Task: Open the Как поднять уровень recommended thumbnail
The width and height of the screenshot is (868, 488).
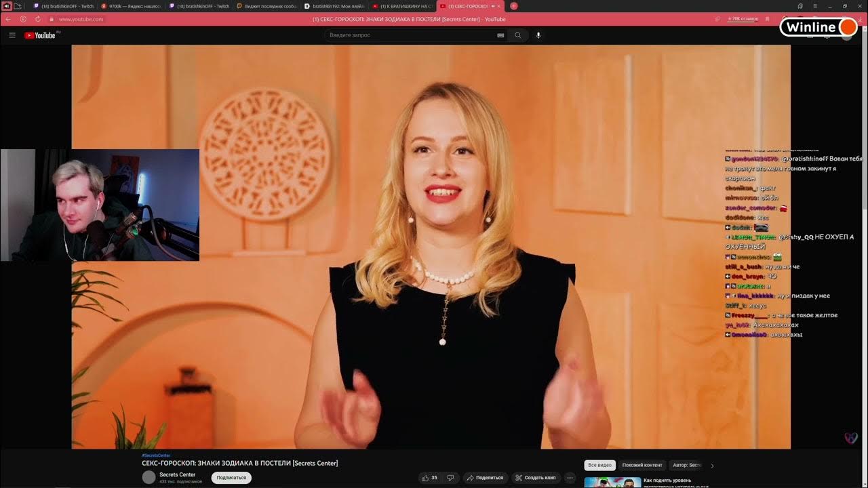Action: (x=612, y=483)
